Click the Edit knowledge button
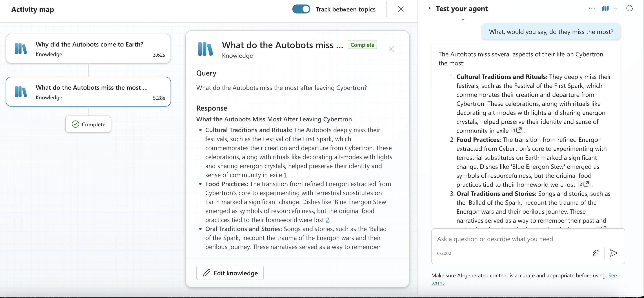The height and width of the screenshot is (298, 644). (230, 273)
